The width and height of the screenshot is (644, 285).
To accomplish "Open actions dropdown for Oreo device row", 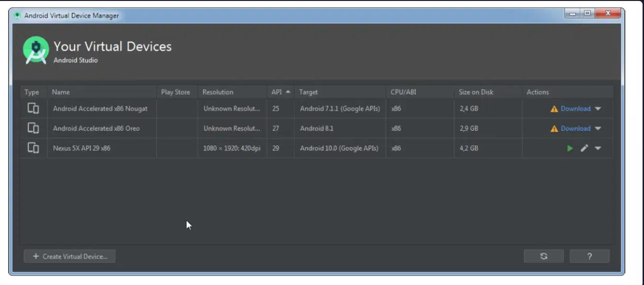I will 598,128.
